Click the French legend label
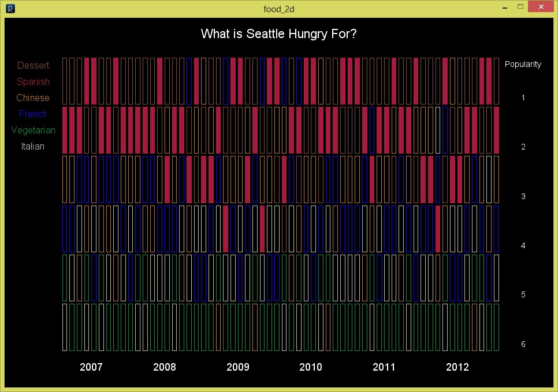 33,114
